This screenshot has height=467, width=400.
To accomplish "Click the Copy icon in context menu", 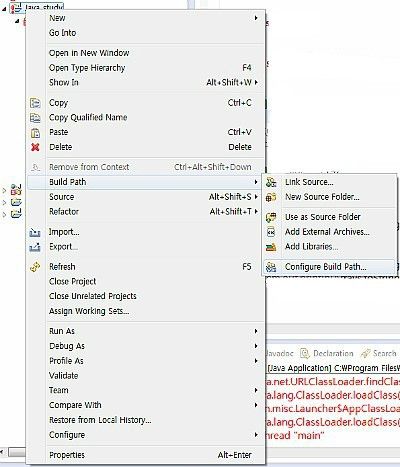I will click(35, 103).
